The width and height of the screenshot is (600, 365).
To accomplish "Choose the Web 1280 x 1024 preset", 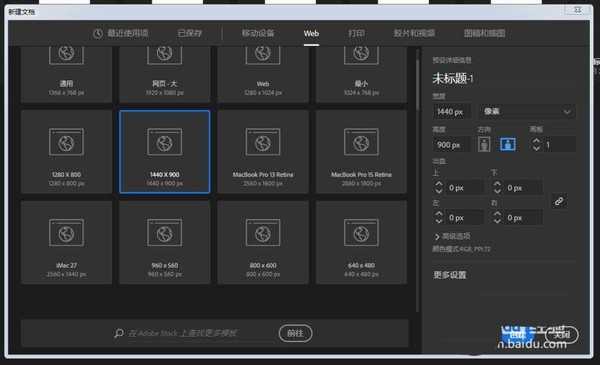I will (263, 75).
